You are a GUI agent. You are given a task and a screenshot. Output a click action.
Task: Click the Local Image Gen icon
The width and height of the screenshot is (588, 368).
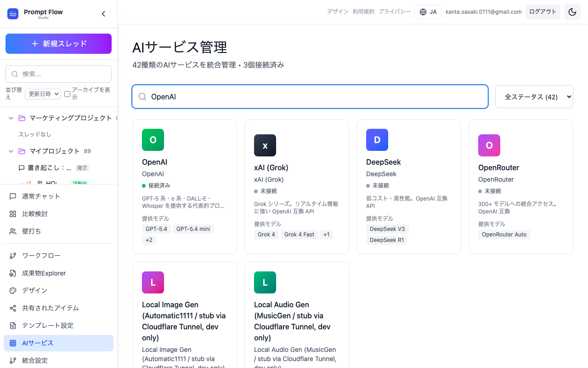pyautogui.click(x=153, y=282)
